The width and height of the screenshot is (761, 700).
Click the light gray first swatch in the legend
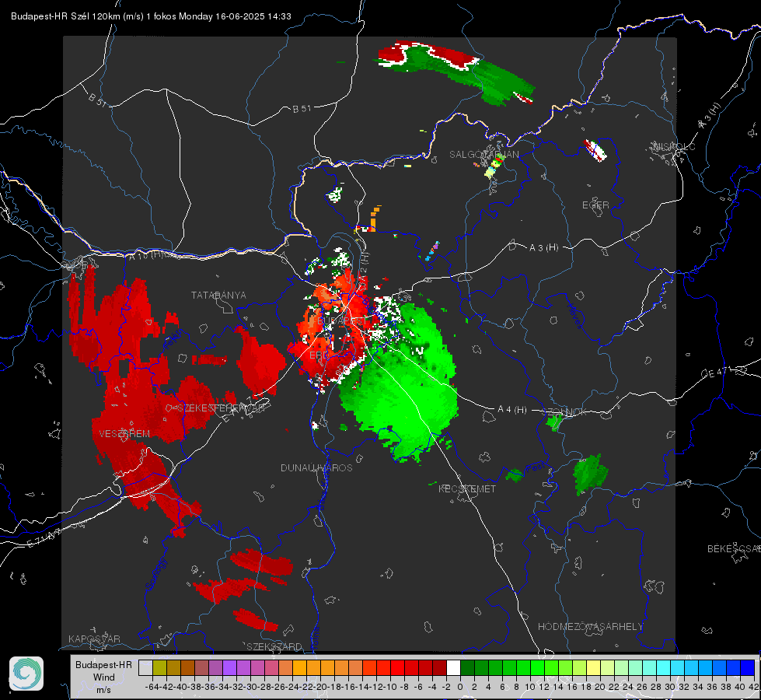pos(145,667)
